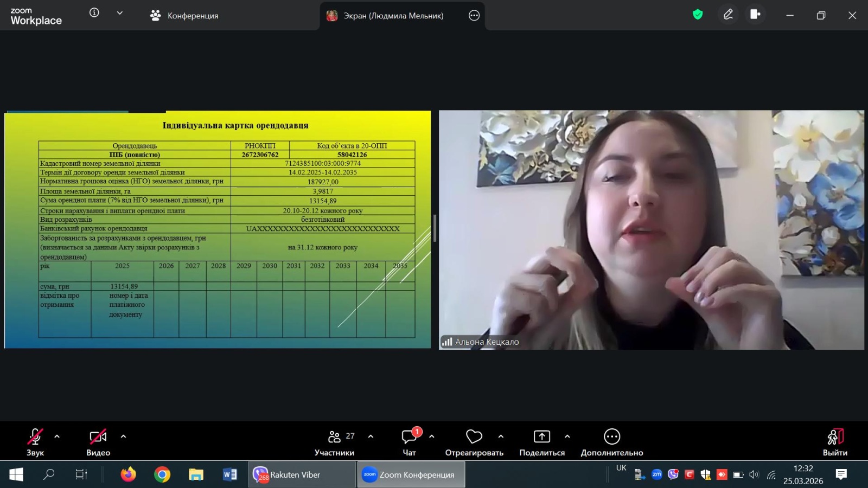Switch to the Конференция tab
Screen dimensions: 868x488
pyautogui.click(x=184, y=16)
